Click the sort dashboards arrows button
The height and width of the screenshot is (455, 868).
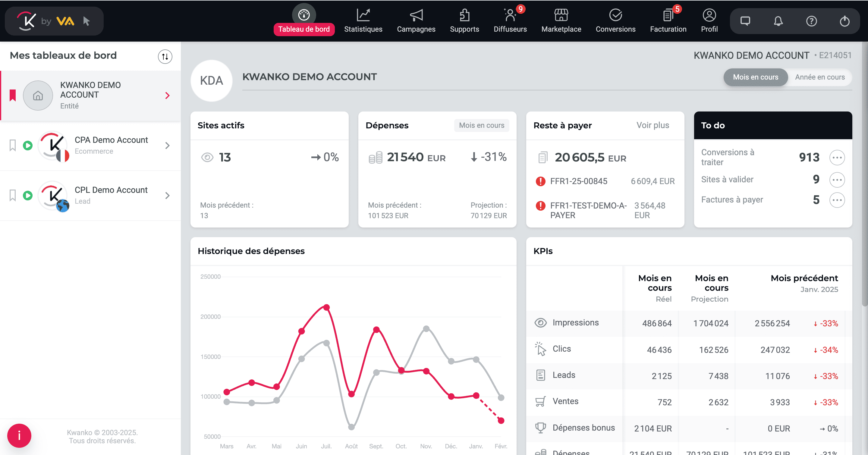click(x=165, y=57)
